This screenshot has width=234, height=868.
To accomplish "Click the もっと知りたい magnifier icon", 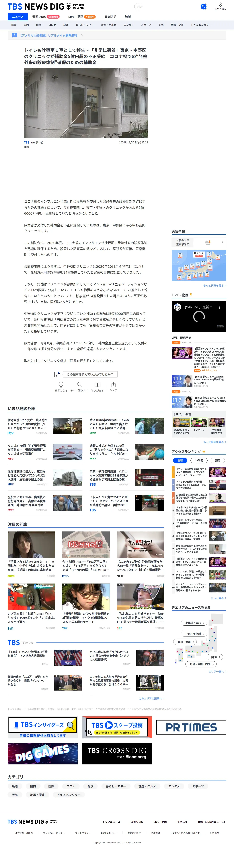I will (79, 384).
